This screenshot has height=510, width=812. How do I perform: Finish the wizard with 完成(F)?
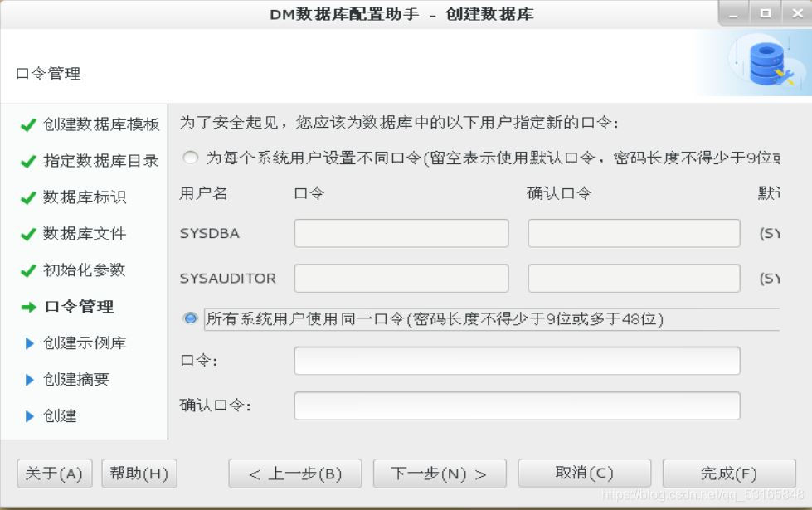click(729, 474)
